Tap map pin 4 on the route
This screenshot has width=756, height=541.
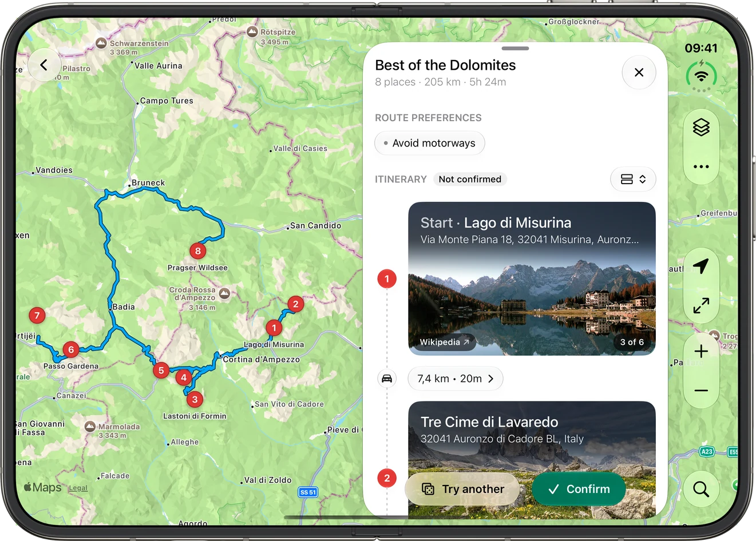(x=184, y=377)
